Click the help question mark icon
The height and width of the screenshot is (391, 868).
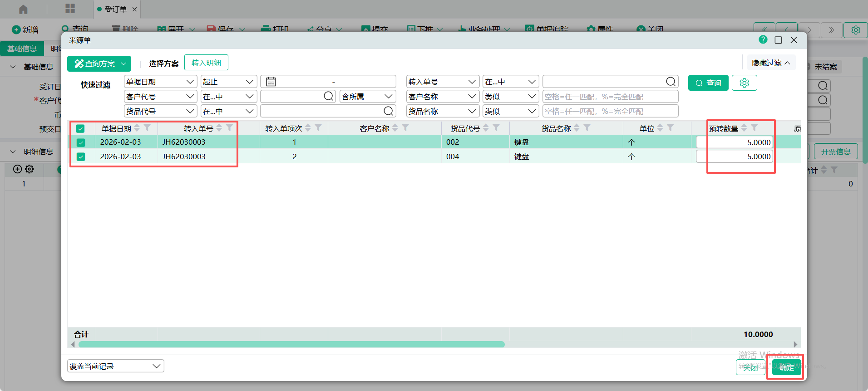[763, 40]
